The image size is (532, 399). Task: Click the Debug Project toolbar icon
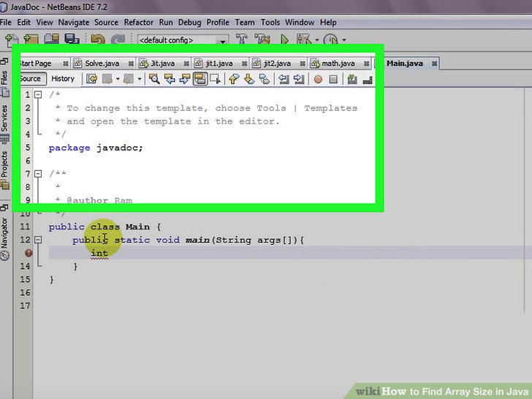click(304, 39)
